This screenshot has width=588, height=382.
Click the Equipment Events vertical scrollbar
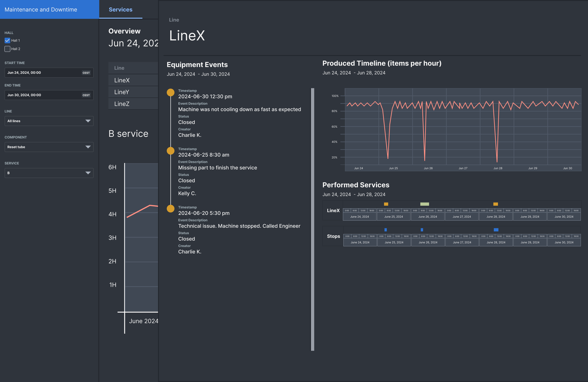[x=312, y=219]
